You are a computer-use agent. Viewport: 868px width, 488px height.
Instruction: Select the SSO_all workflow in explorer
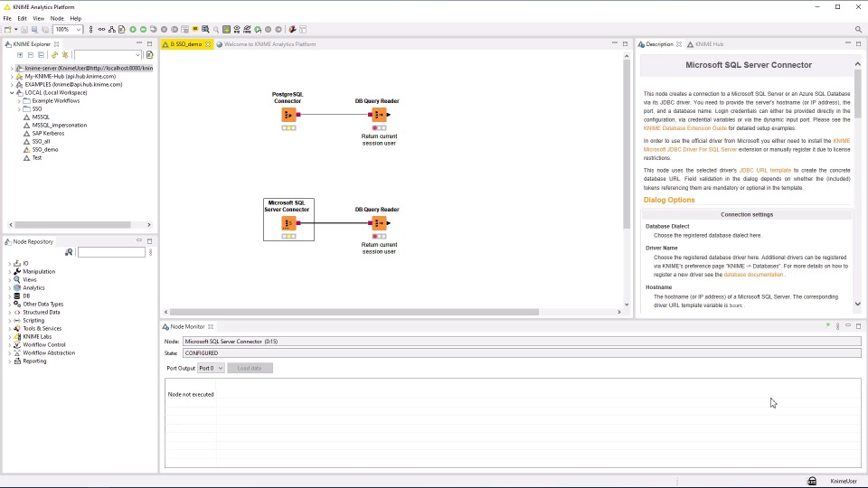41,142
